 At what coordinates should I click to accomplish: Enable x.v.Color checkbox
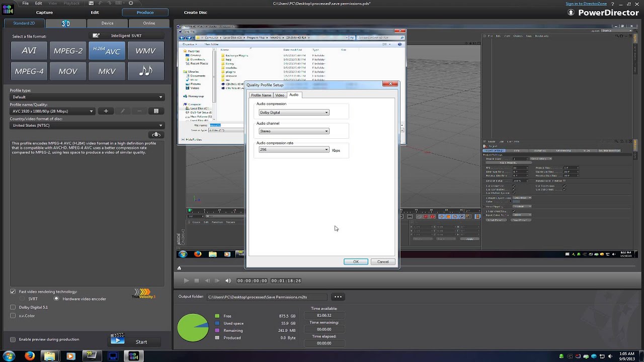(13, 316)
